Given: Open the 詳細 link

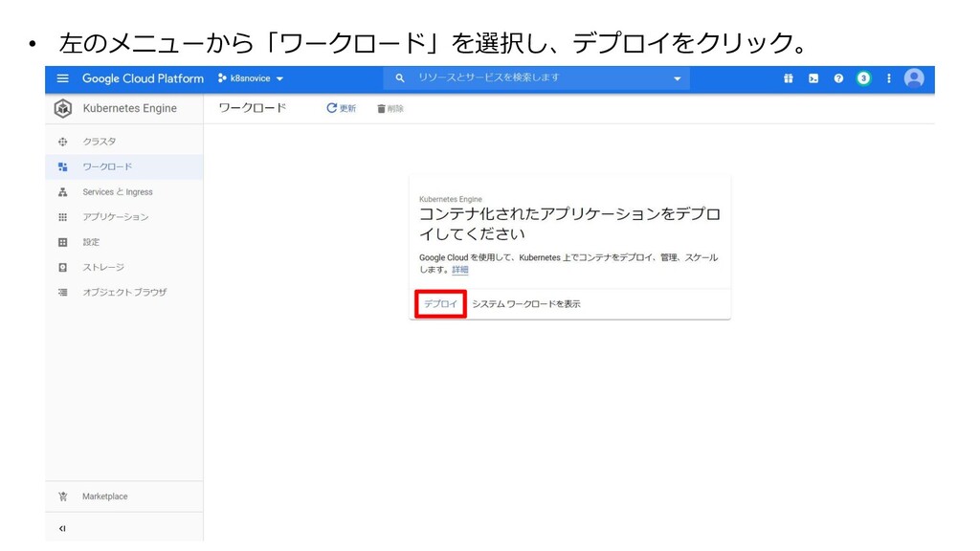Looking at the screenshot, I should pos(460,269).
